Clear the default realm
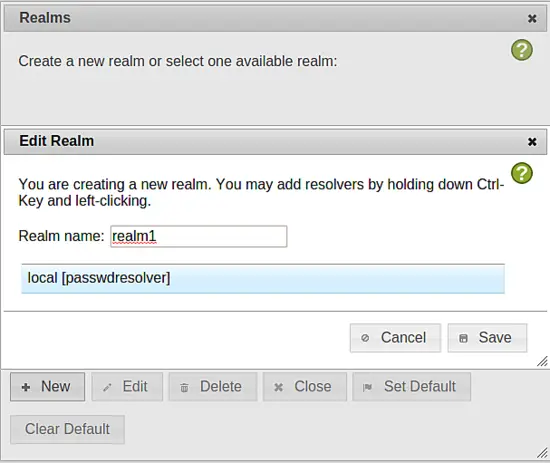The height and width of the screenshot is (463, 550). 67,429
